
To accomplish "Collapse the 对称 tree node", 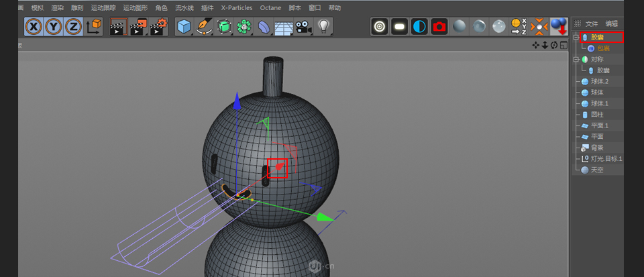I will (x=576, y=60).
